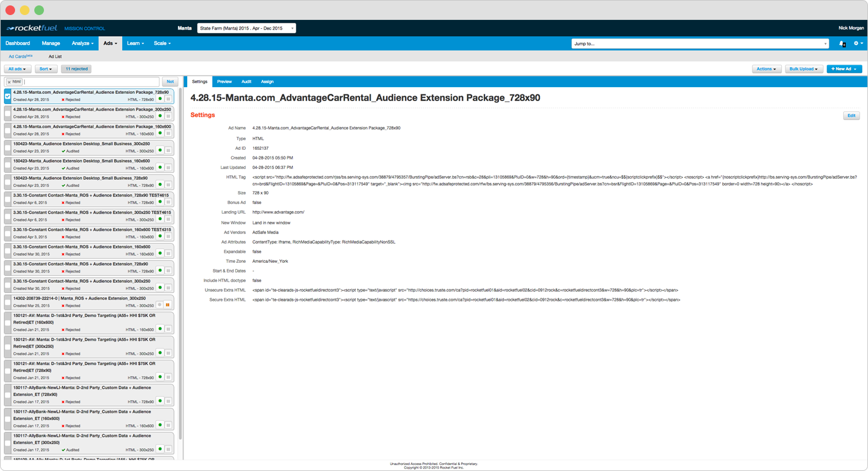The width and height of the screenshot is (868, 471).
Task: Expand the Scale menu
Action: pyautogui.click(x=163, y=43)
